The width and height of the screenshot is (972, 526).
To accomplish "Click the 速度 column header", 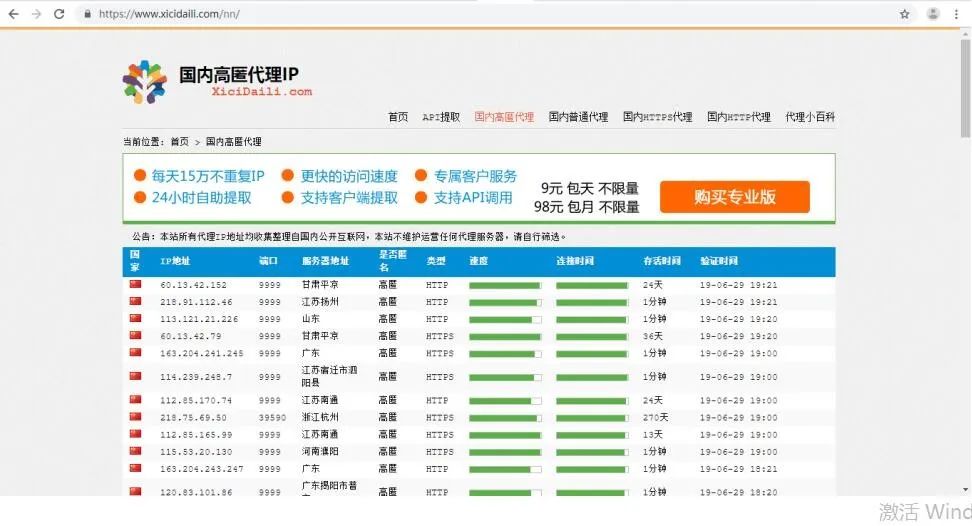I will pos(479,261).
